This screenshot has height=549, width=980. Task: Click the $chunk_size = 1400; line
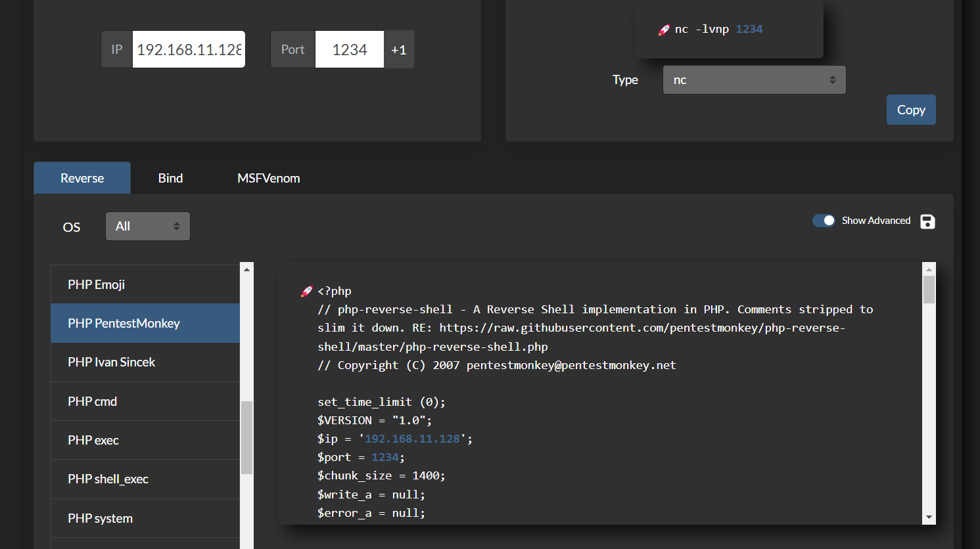click(381, 475)
